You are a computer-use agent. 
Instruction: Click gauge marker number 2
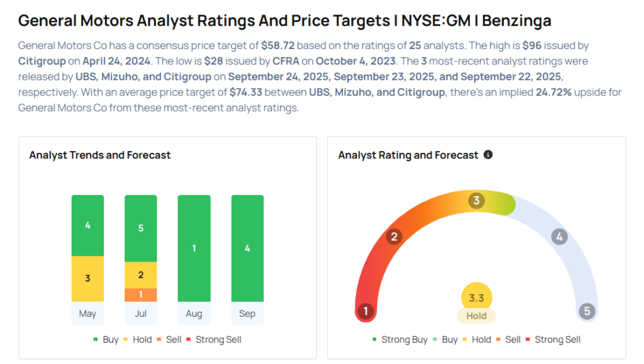(394, 237)
